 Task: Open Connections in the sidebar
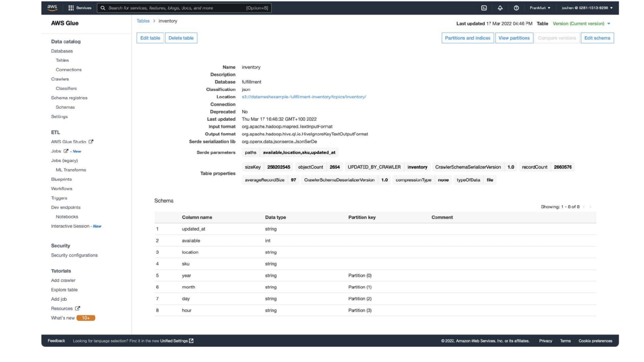point(69,70)
